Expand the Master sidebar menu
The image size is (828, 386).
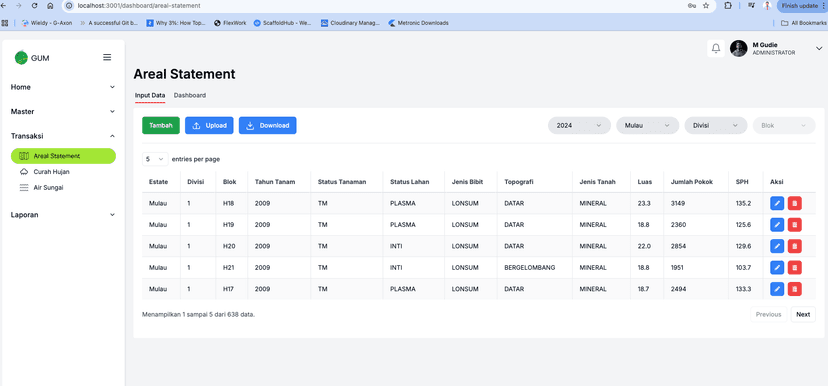pyautogui.click(x=63, y=111)
